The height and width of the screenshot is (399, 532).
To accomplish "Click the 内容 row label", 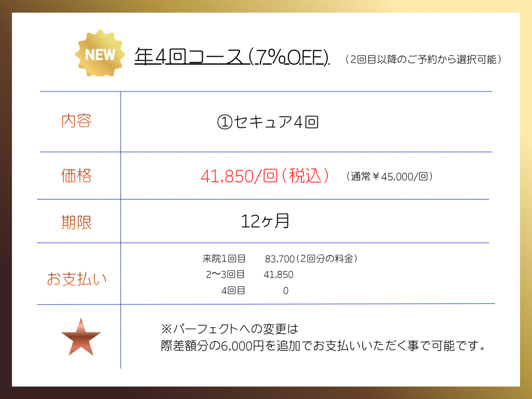I will point(76,121).
